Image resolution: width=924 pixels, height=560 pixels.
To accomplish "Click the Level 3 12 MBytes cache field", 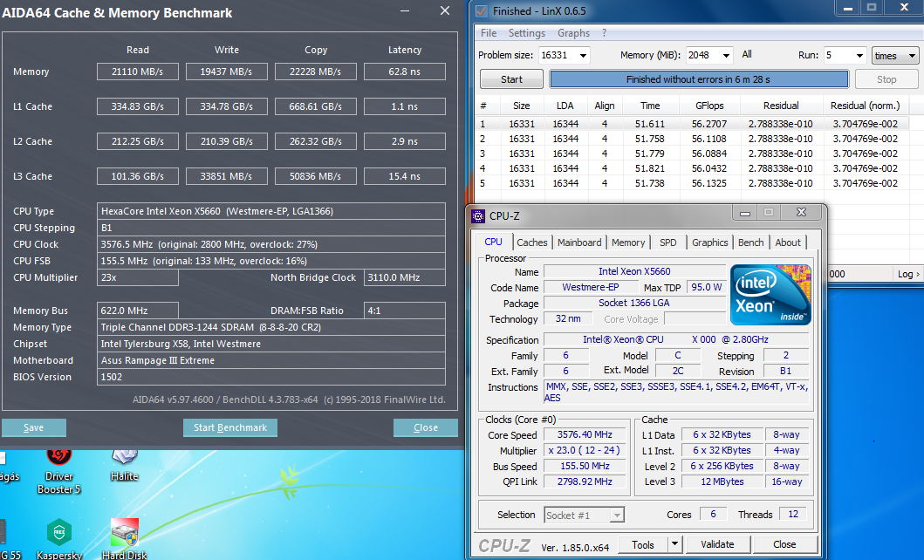I will click(722, 481).
